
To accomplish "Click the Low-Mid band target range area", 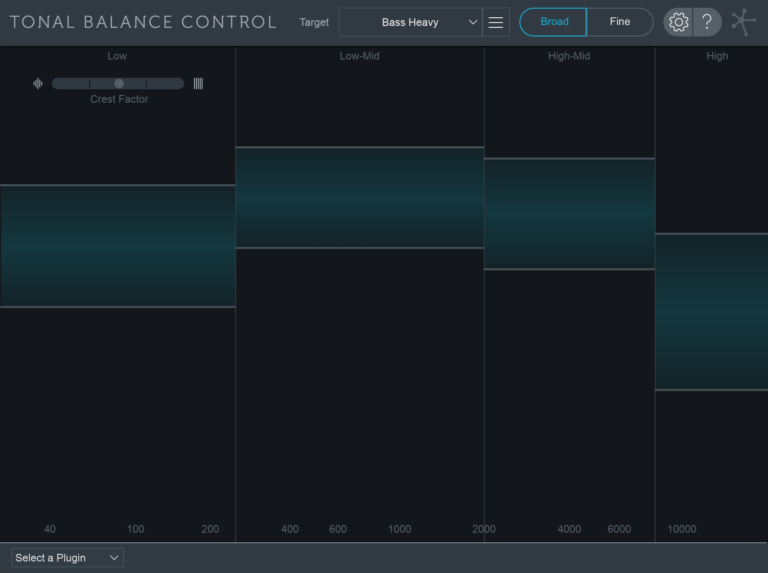I will (x=360, y=197).
